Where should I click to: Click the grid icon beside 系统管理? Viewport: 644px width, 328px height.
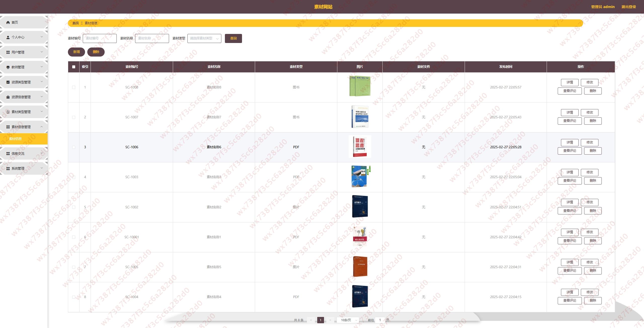pos(8,168)
